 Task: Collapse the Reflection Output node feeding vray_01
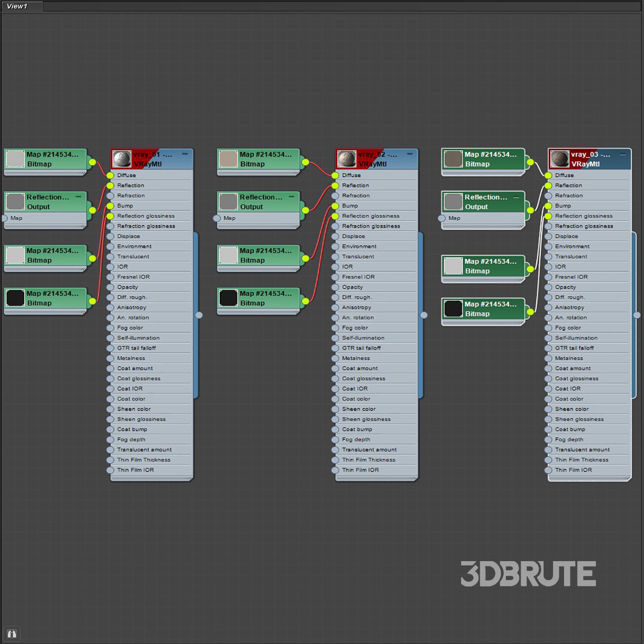point(79,197)
